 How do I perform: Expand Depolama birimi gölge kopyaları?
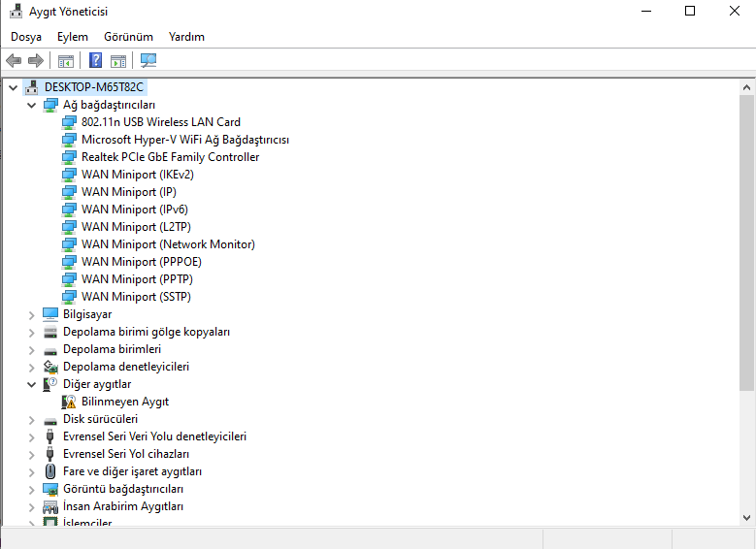[x=31, y=333]
